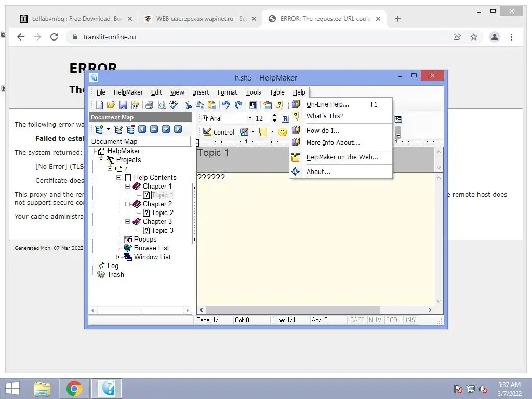Select Popups in document tree

tap(145, 239)
